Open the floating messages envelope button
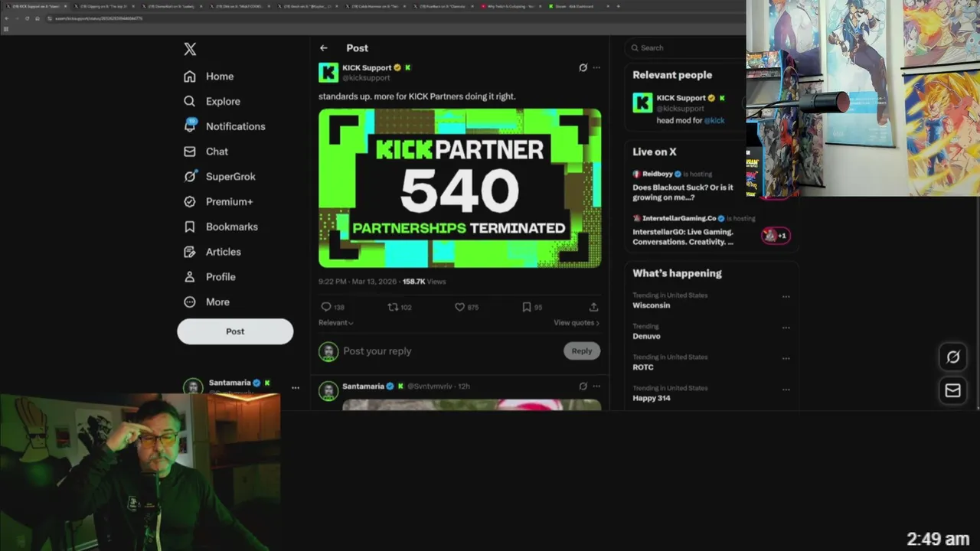Image resolution: width=980 pixels, height=551 pixels. tap(952, 390)
